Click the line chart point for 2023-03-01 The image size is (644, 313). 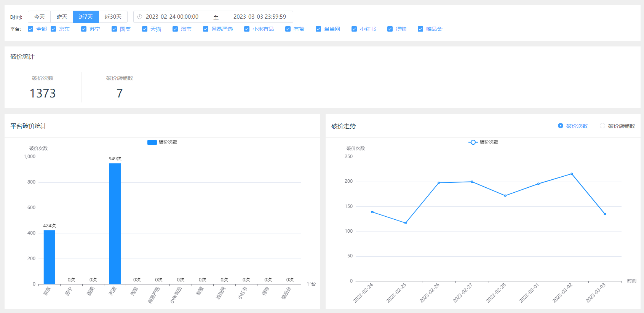539,184
